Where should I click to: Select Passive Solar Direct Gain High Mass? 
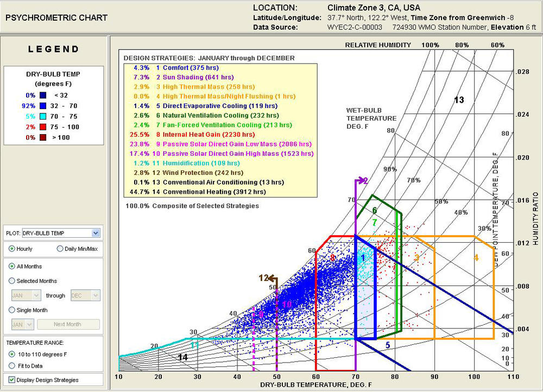tap(222, 154)
